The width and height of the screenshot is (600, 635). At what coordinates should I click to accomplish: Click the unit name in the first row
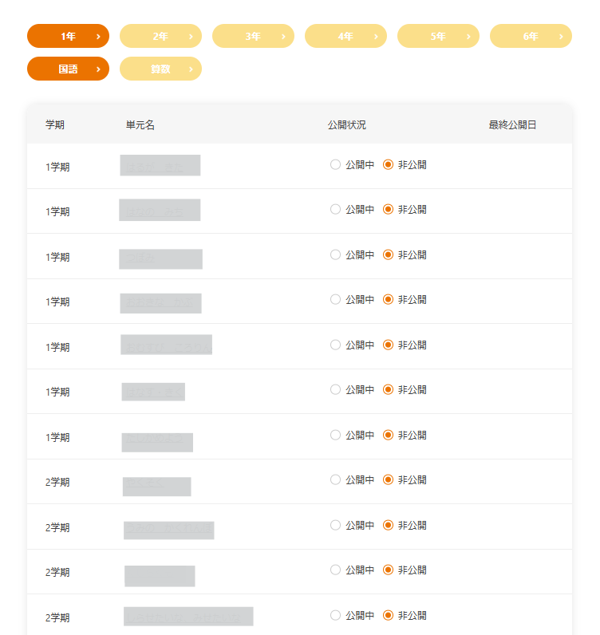pos(160,165)
